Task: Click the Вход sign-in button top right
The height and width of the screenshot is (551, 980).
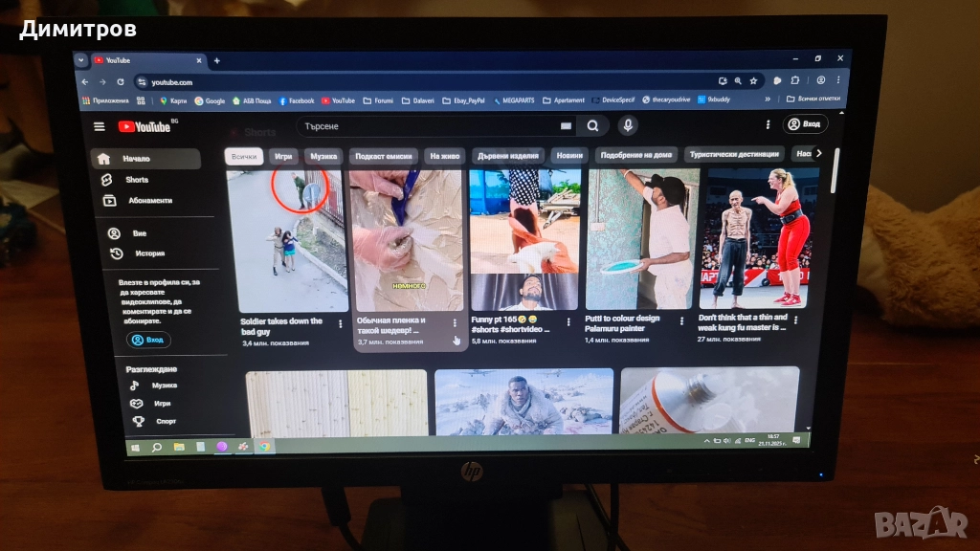Action: coord(805,124)
